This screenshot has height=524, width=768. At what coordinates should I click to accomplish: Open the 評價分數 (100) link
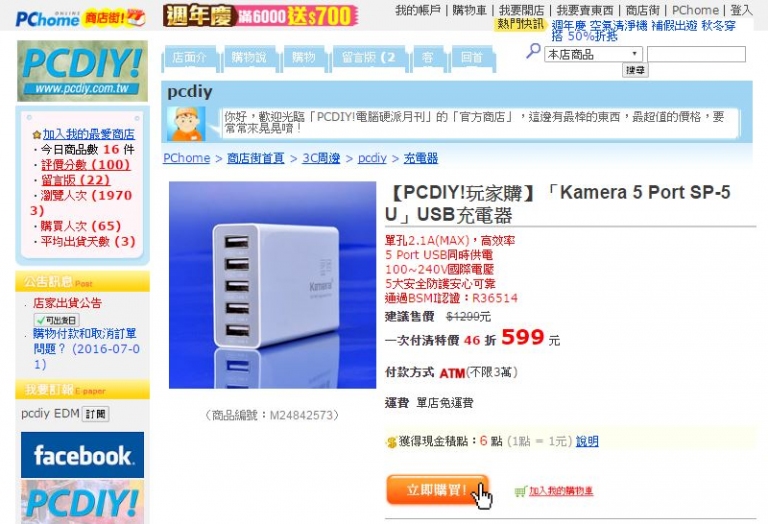[86, 165]
